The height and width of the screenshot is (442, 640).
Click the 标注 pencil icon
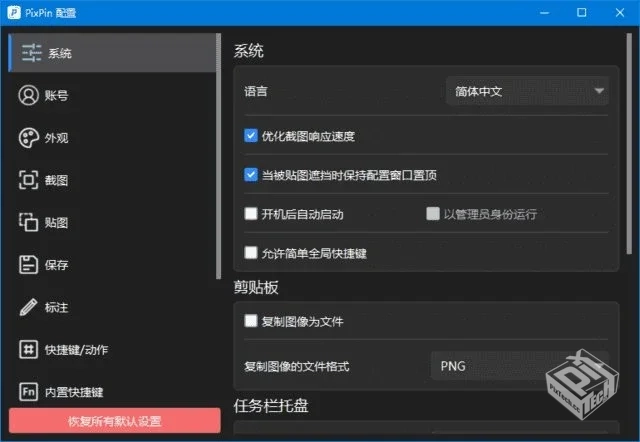[x=29, y=307]
